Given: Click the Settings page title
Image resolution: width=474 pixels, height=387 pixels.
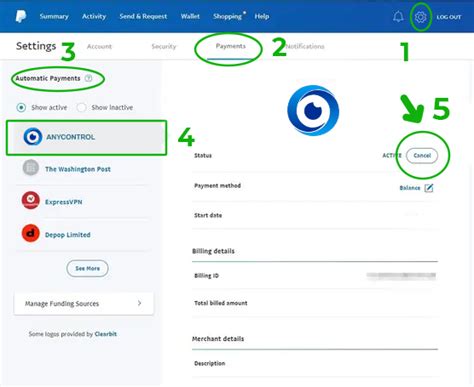Looking at the screenshot, I should pos(36,46).
